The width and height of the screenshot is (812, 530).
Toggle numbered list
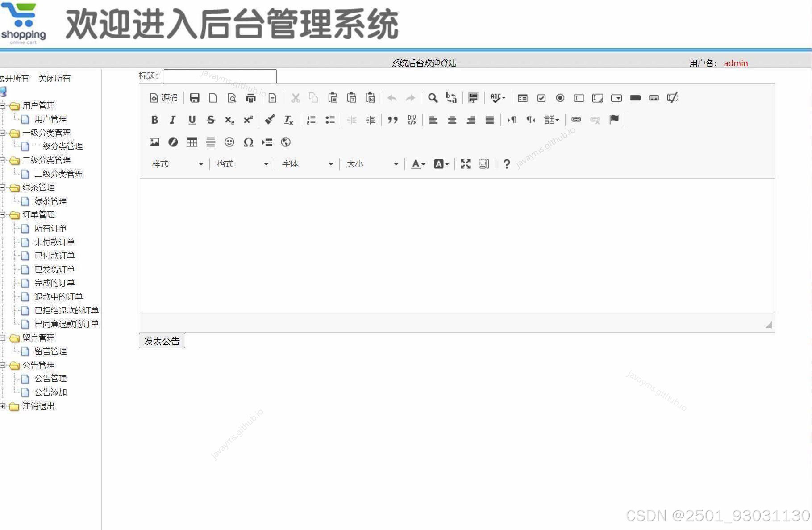click(x=311, y=120)
